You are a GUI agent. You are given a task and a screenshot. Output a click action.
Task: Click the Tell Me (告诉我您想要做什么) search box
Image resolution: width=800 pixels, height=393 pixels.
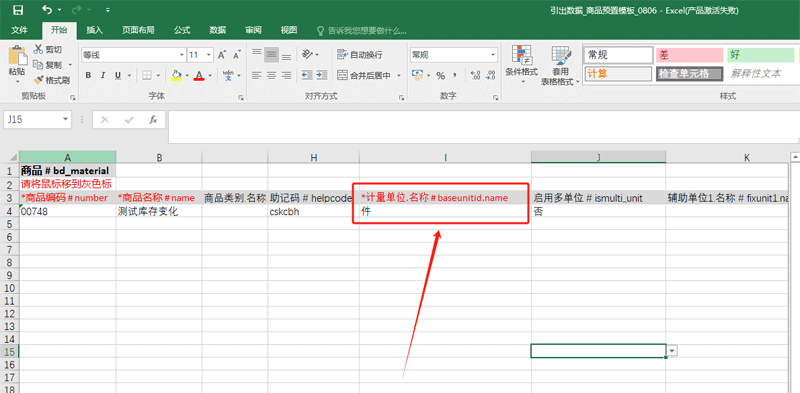tap(362, 31)
